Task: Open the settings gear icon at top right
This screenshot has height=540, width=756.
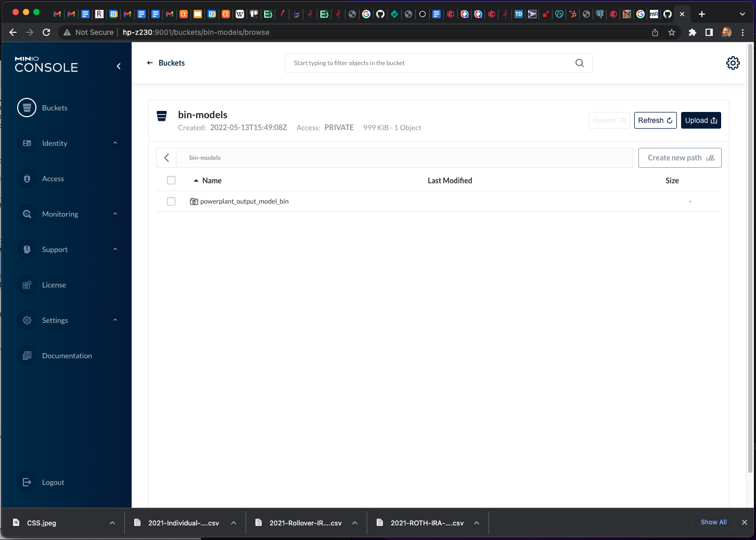Action: pos(733,63)
